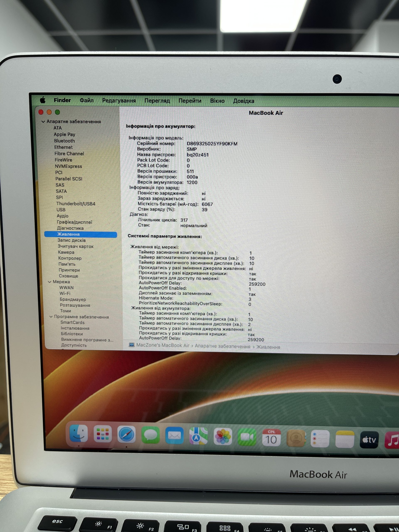The height and width of the screenshot is (532, 399).
Task: Select FireWire in the sidebar
Action: (x=64, y=160)
